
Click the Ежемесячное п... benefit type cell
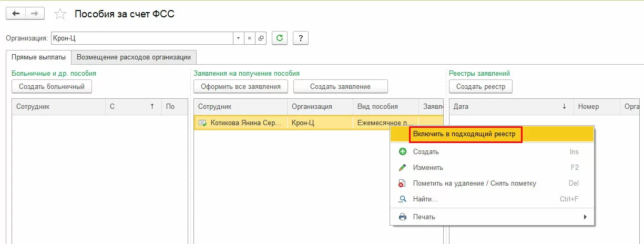(x=386, y=123)
